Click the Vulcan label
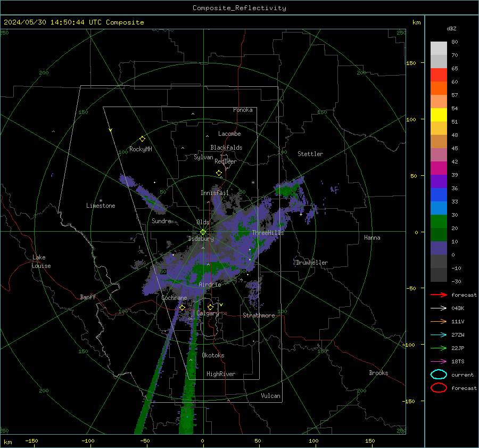This screenshot has width=479, height=448. click(270, 396)
